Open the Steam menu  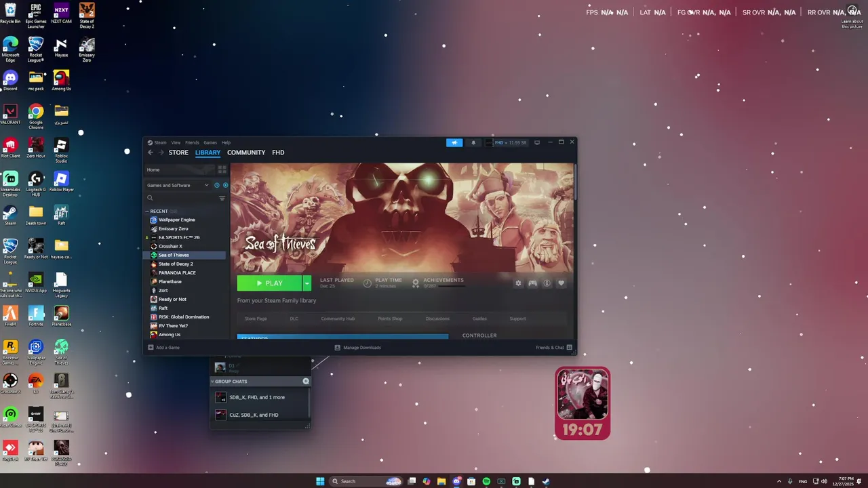coord(157,142)
